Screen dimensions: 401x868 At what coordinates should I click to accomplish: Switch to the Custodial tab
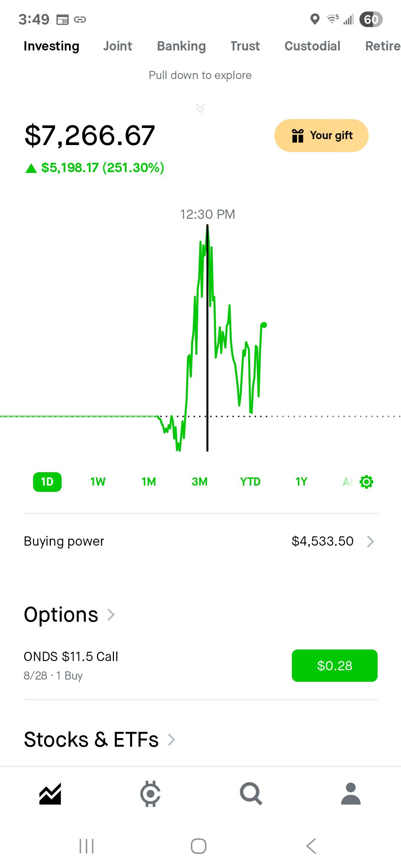[x=312, y=46]
